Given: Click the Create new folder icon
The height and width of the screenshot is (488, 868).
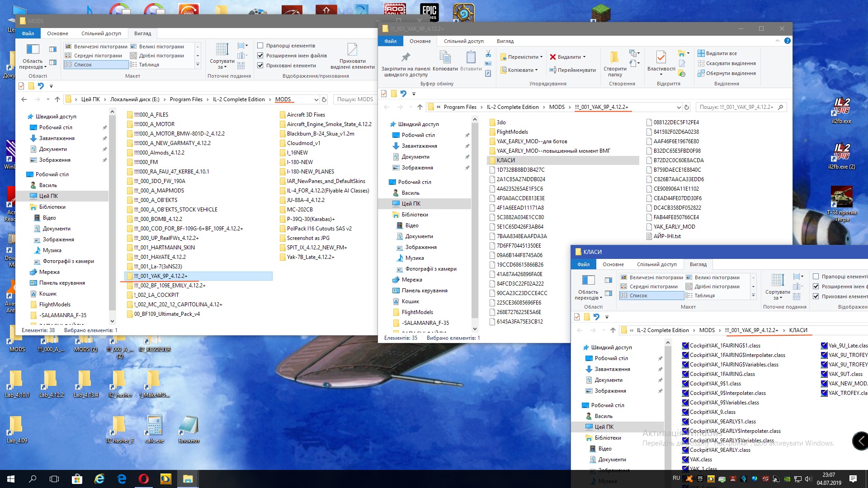Looking at the screenshot, I should (x=614, y=57).
